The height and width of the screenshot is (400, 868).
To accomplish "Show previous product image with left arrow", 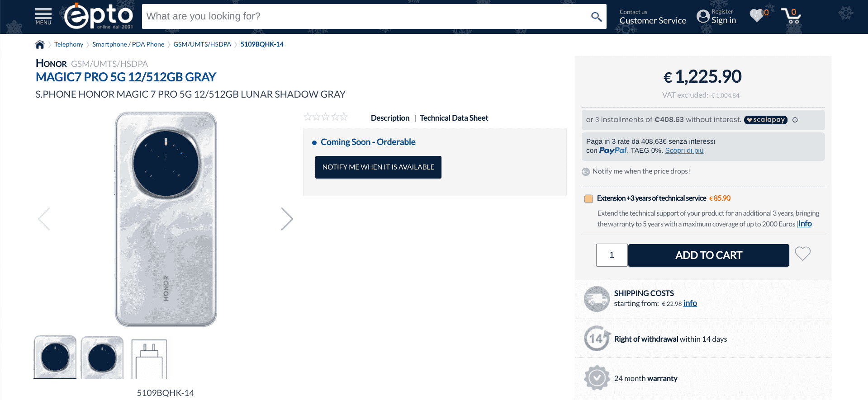I will 44,219.
